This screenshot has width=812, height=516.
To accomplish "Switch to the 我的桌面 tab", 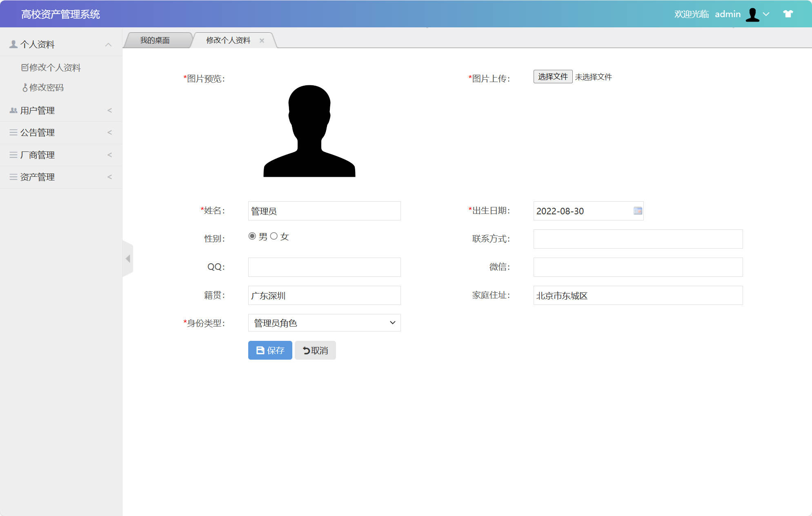I will click(x=155, y=40).
